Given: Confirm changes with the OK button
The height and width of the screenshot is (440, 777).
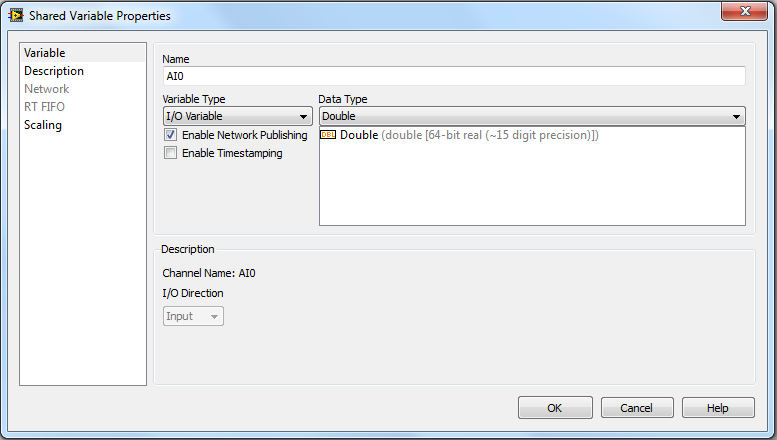Looking at the screenshot, I should 555,408.
